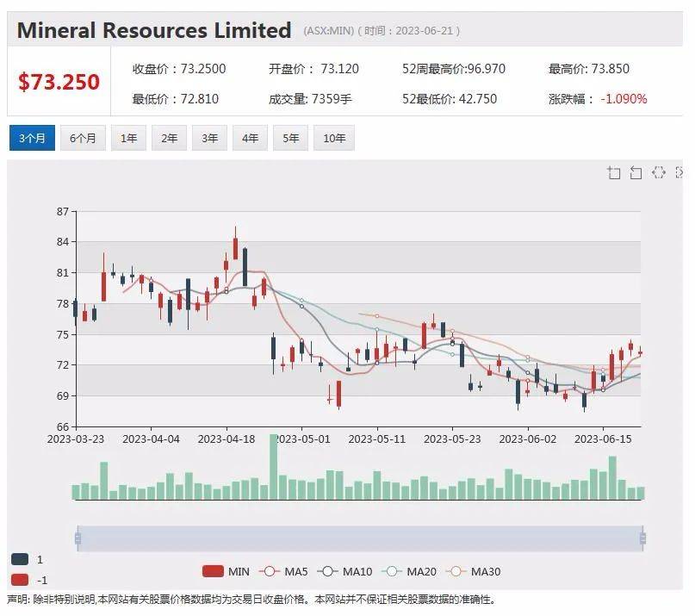This screenshot has height=616, width=695.
Task: Toggle the MA10 line legend
Action: point(344,571)
